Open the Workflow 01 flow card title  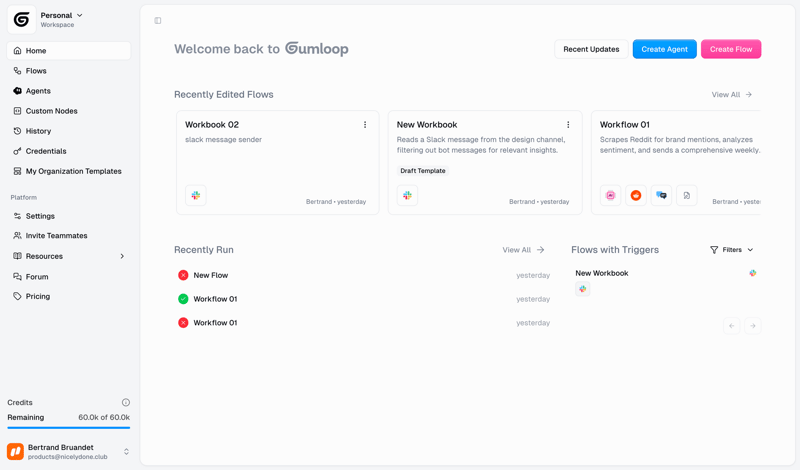624,125
